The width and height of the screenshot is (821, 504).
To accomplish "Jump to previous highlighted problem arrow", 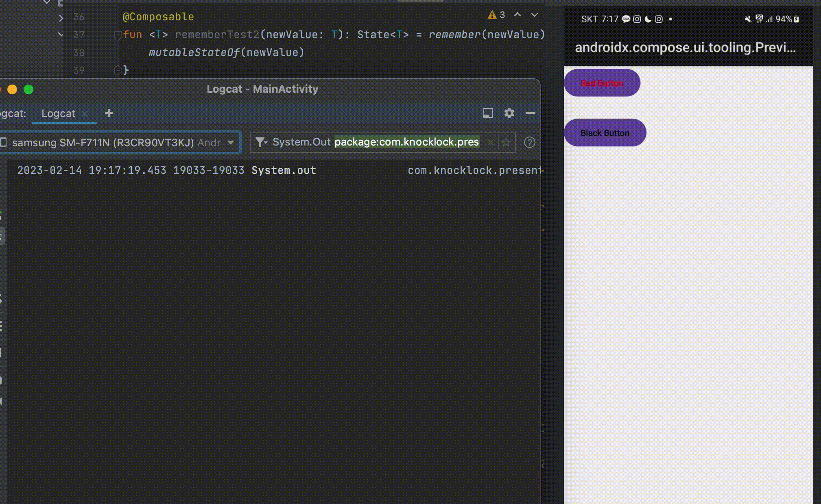I will pos(517,15).
